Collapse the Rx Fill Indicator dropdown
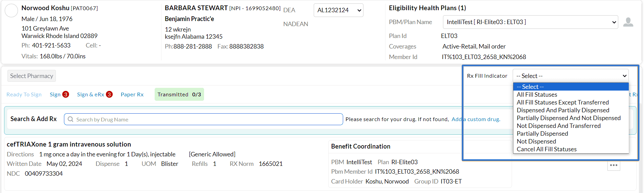The width and height of the screenshot is (644, 193). pos(571,76)
